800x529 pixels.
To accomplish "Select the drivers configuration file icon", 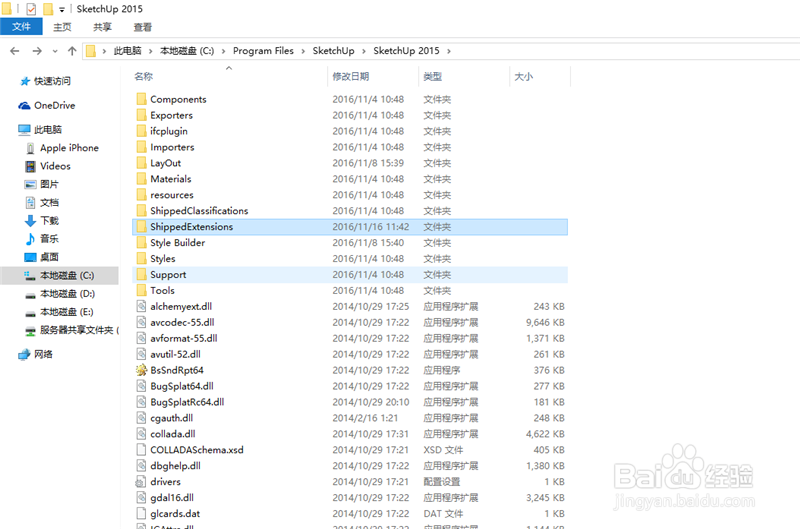I will coord(140,482).
